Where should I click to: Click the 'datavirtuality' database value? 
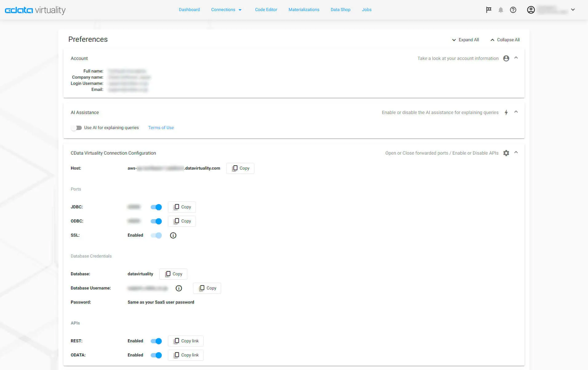pos(140,274)
